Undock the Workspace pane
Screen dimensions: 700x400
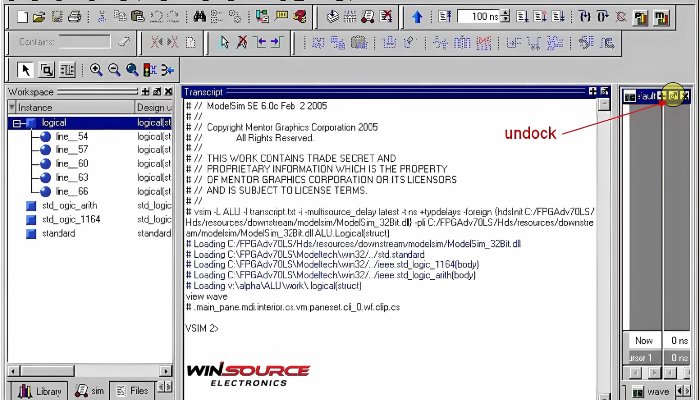click(156, 91)
